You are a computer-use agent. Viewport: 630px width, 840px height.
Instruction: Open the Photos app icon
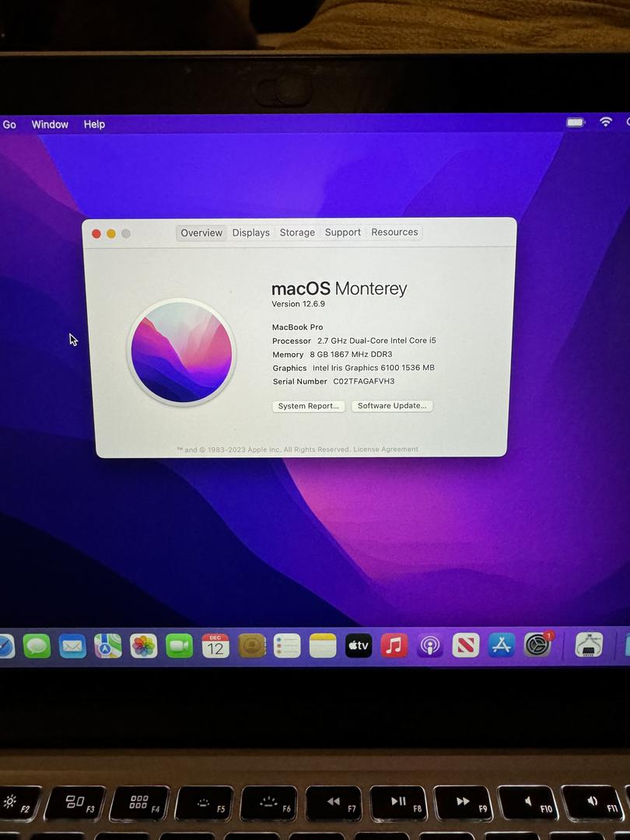tap(144, 646)
